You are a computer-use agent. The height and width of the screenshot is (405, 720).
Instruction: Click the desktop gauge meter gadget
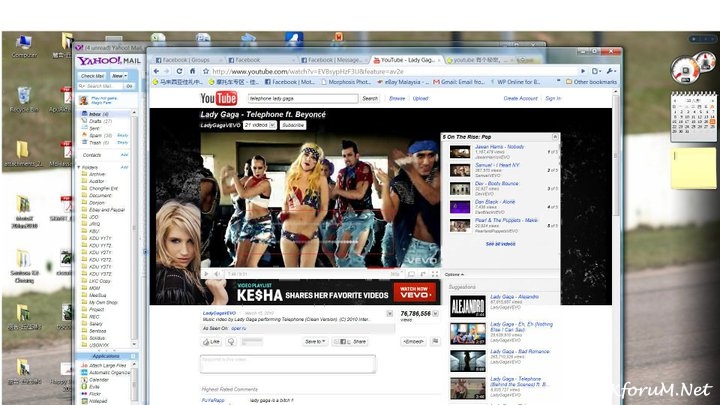point(692,68)
